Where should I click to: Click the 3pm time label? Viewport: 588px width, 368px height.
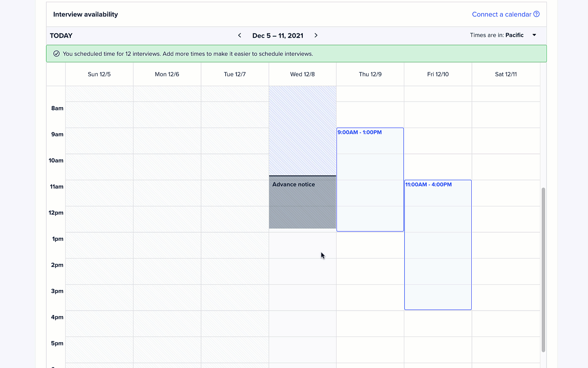[57, 291]
